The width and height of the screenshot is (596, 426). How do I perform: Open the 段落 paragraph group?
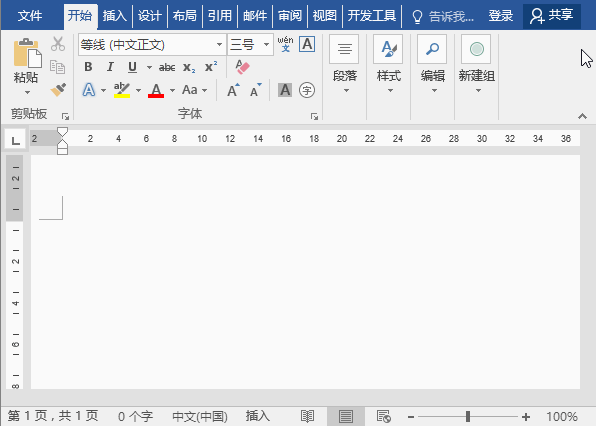click(x=344, y=65)
